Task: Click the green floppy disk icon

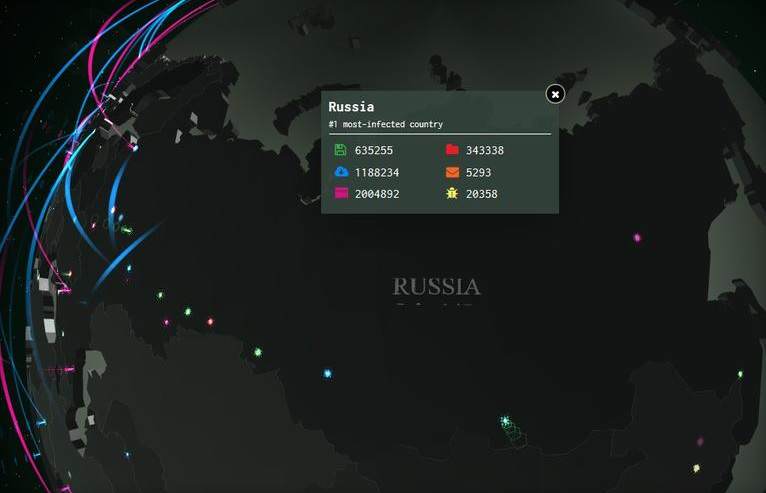Action: (x=341, y=150)
